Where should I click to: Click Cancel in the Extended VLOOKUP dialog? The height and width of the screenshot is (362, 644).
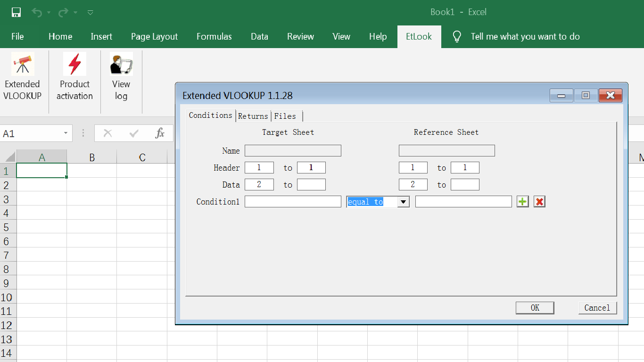(597, 308)
